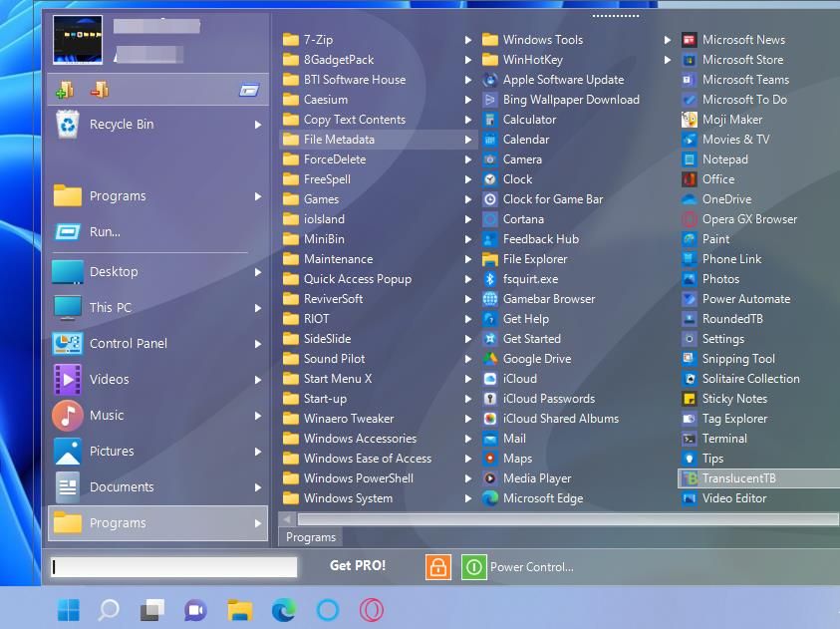The image size is (840, 629).
Task: Click Power Control... button
Action: (x=531, y=567)
